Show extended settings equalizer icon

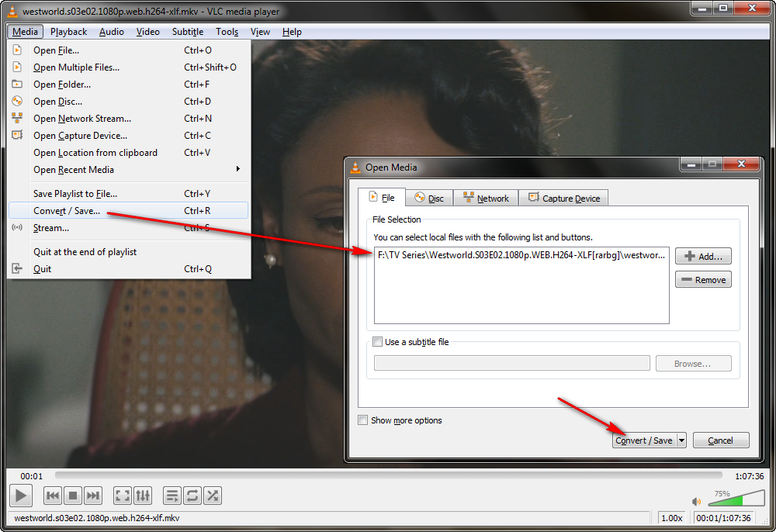click(143, 496)
